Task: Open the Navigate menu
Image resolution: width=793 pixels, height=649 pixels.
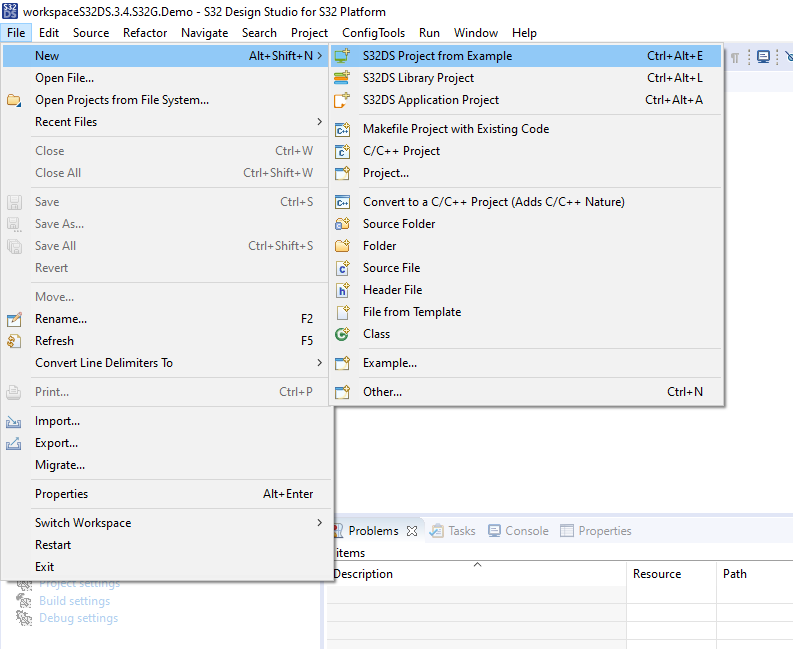Action: coord(204,33)
